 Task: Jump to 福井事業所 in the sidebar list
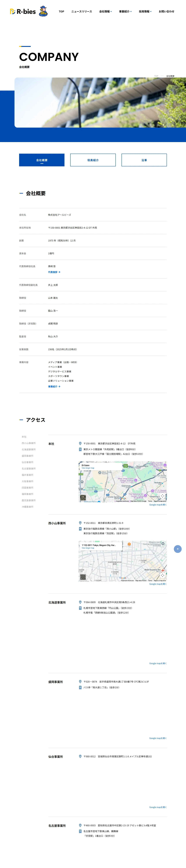pos(27,475)
